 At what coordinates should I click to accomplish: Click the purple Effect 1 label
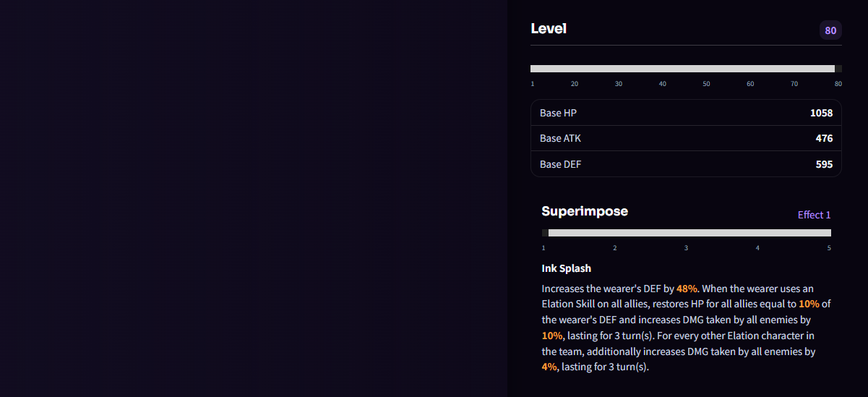click(x=814, y=215)
